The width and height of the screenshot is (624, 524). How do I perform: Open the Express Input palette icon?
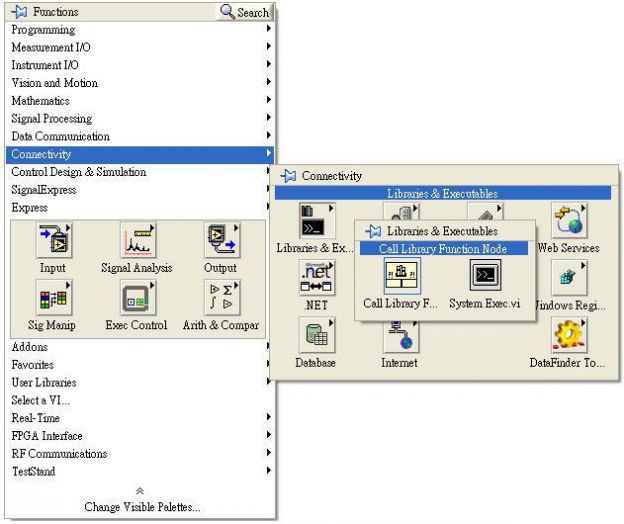click(x=54, y=240)
